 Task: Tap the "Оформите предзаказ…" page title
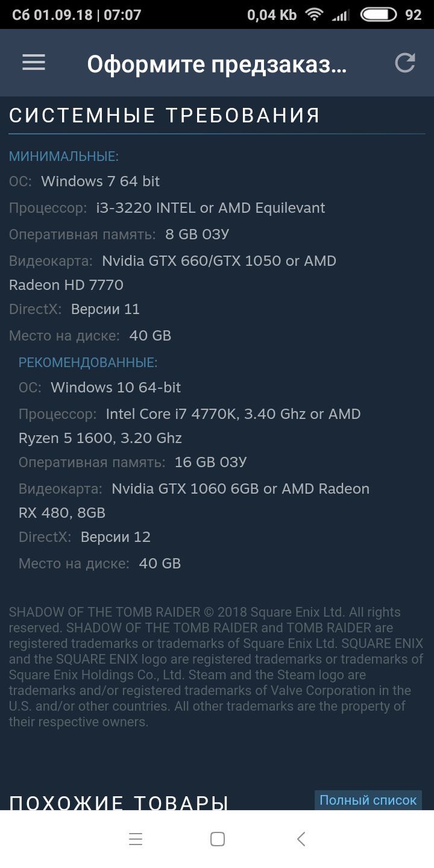tap(217, 64)
